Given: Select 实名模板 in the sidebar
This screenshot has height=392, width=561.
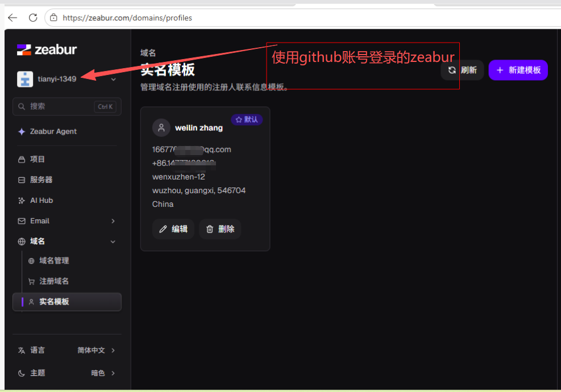Looking at the screenshot, I should 67,302.
